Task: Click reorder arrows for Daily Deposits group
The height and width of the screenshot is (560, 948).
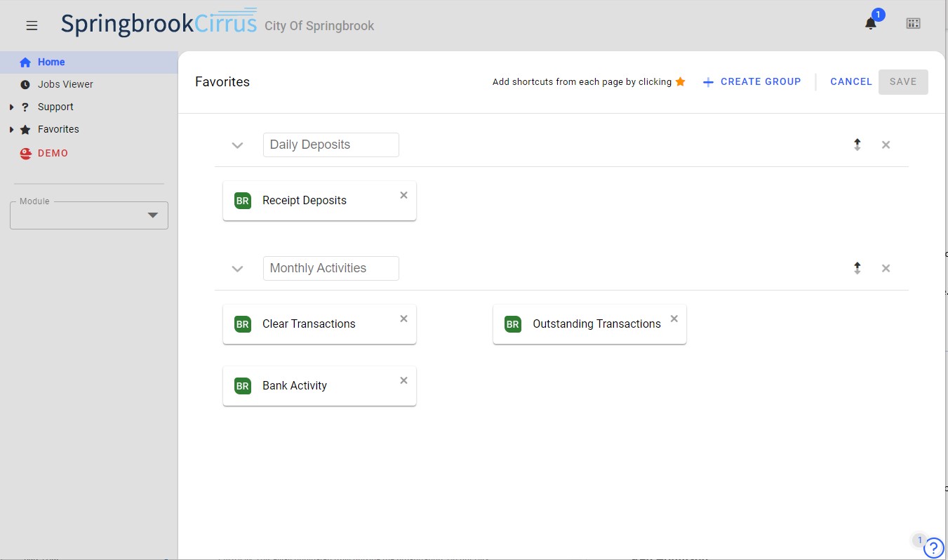Action: click(857, 145)
